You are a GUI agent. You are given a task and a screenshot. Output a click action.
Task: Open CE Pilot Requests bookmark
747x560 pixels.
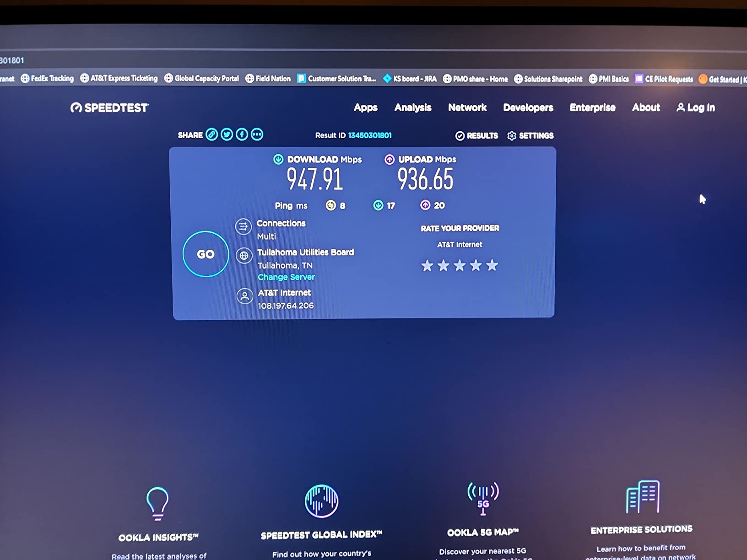pyautogui.click(x=664, y=79)
